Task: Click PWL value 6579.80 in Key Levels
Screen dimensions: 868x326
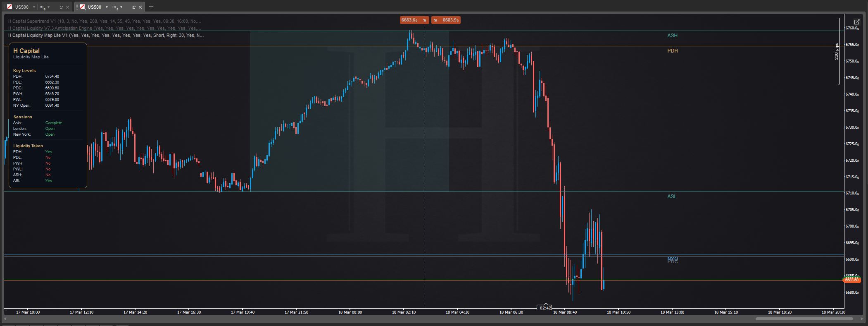Action: pos(52,100)
